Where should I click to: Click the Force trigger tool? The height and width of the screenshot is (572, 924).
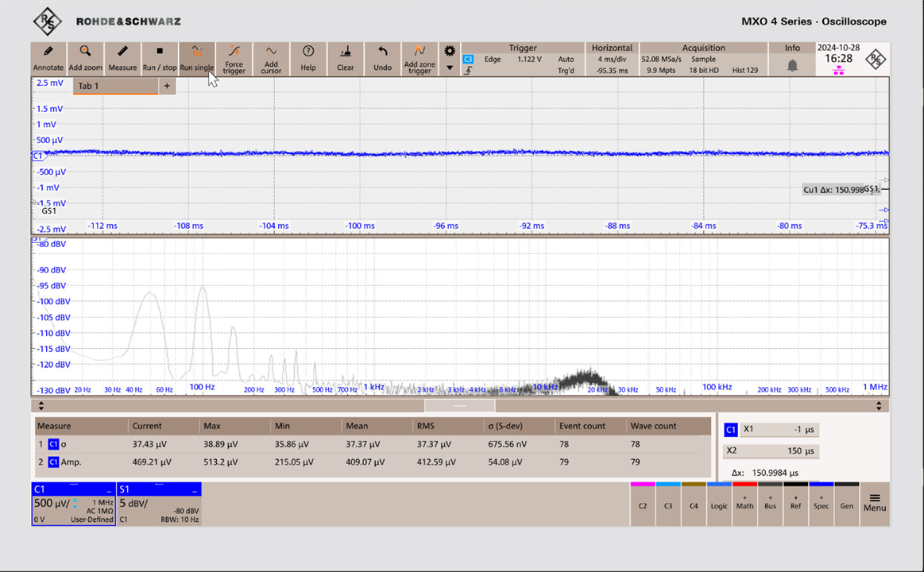point(234,59)
